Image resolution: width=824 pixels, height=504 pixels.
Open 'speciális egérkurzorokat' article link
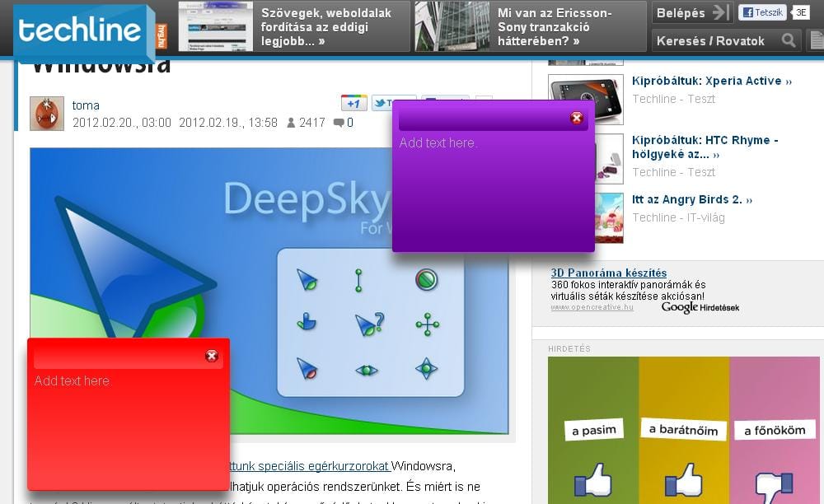310,465
